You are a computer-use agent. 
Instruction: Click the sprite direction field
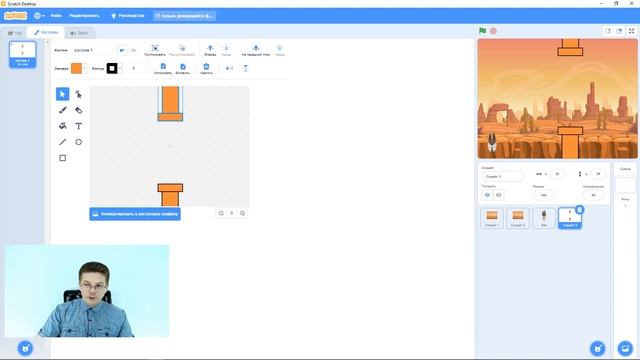click(x=593, y=195)
